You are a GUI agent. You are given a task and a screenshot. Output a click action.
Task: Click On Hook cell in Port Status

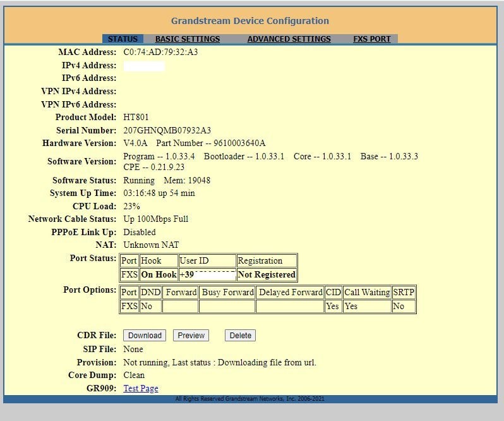[159, 275]
